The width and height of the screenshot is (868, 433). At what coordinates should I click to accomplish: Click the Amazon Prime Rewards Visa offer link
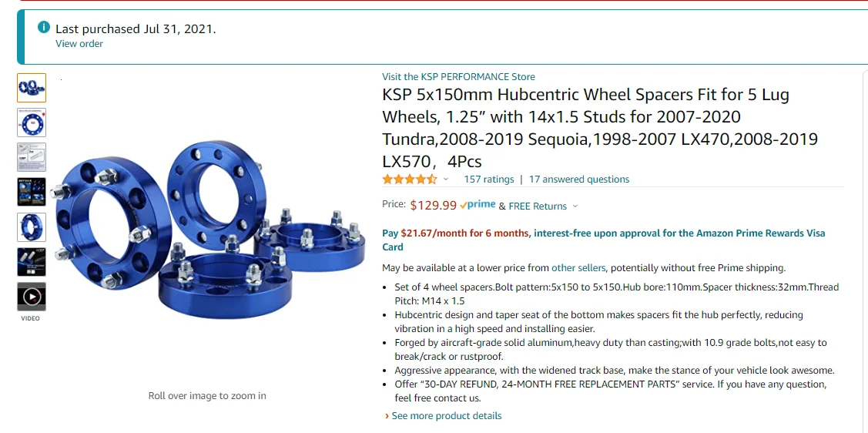pos(603,240)
